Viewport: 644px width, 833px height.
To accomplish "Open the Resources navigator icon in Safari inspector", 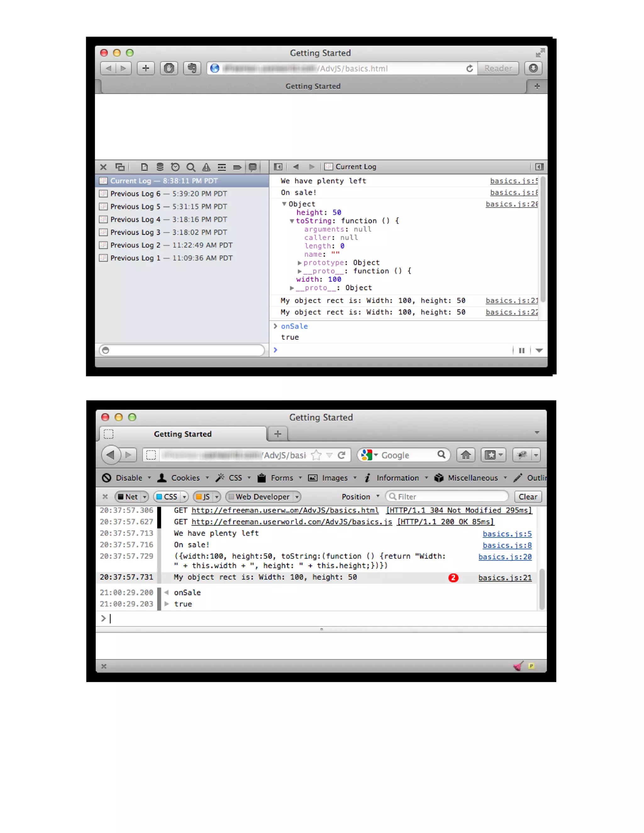I will (144, 167).
